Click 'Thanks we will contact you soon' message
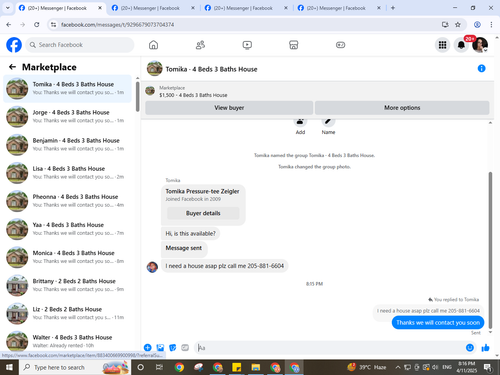500x375 pixels. pyautogui.click(x=438, y=323)
